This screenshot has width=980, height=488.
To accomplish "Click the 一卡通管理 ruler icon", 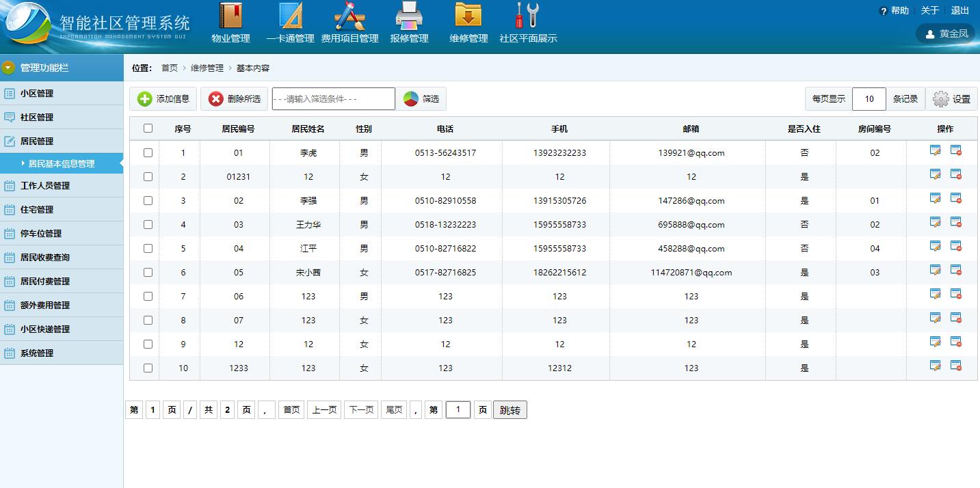I will [290, 16].
